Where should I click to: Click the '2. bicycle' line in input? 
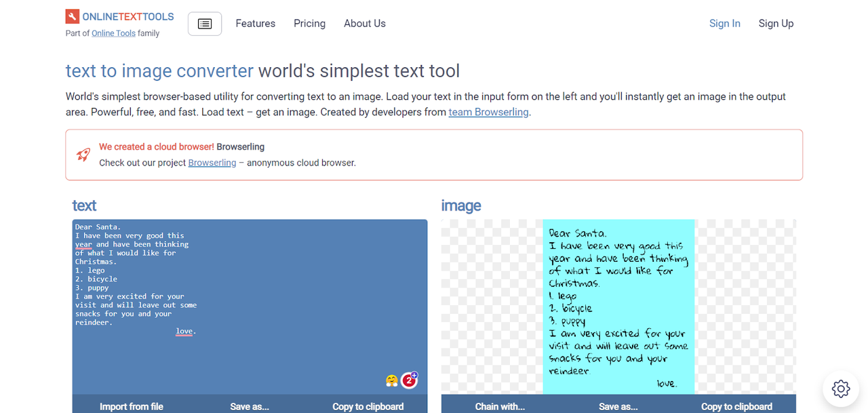click(x=96, y=279)
